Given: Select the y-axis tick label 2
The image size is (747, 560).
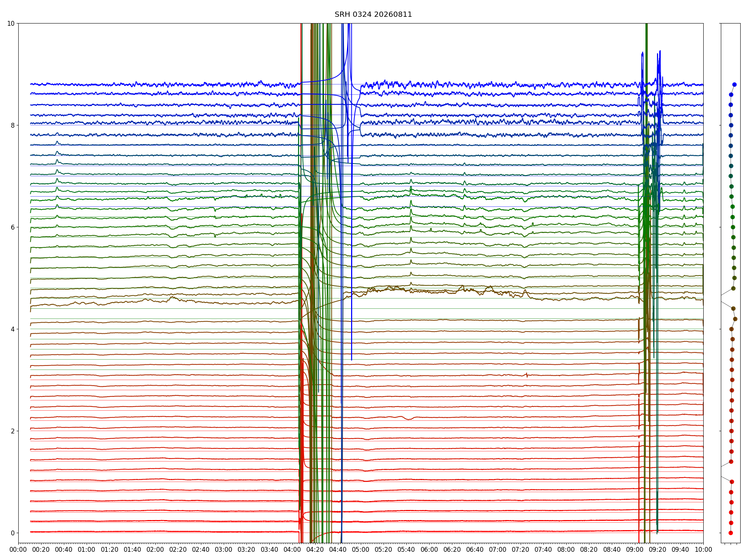Looking at the screenshot, I should click(x=13, y=431).
